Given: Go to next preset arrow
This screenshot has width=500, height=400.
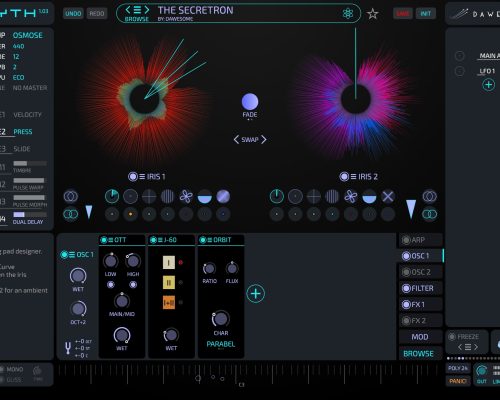Looking at the screenshot, I should [147, 10].
